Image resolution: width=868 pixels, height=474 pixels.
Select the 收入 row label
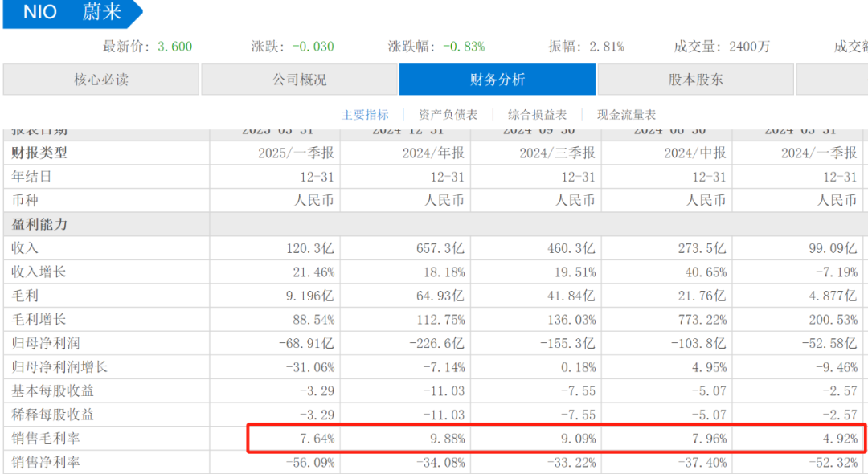(25, 248)
